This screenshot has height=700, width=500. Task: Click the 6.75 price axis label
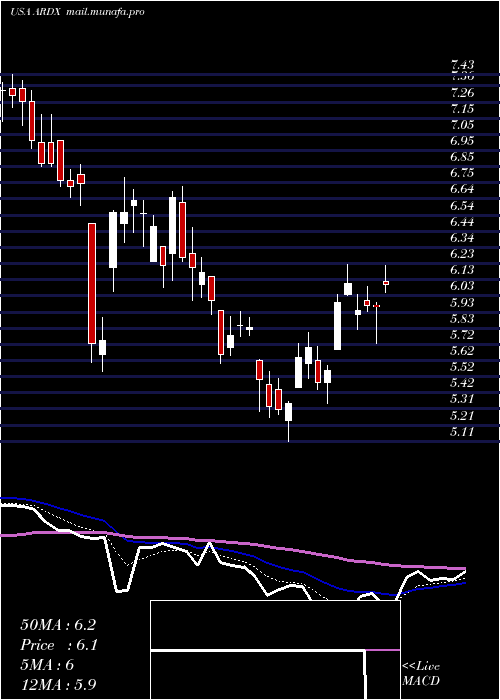[x=462, y=173]
